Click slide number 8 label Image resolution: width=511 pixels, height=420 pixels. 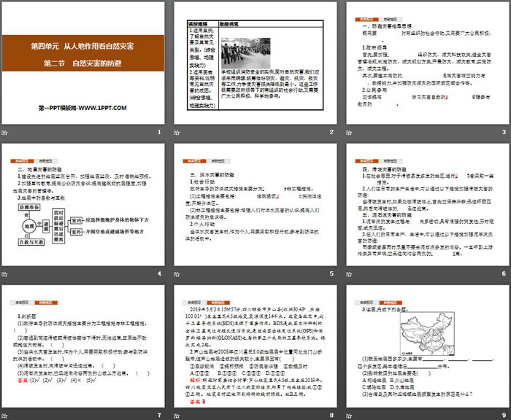click(331, 415)
